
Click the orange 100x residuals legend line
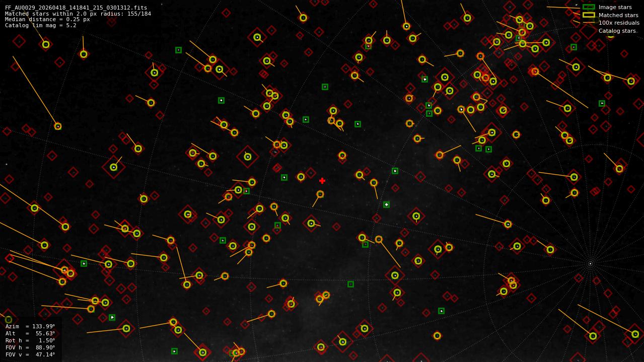pos(588,23)
